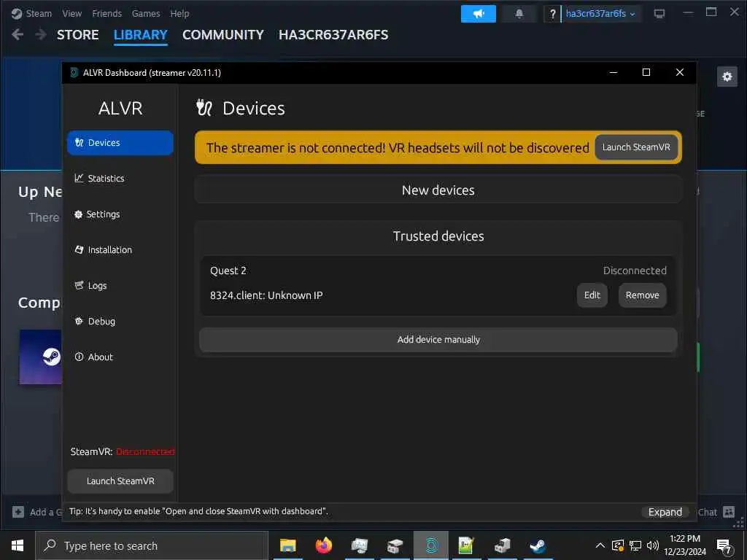Open the Steam COMMUNITY page

click(x=223, y=35)
